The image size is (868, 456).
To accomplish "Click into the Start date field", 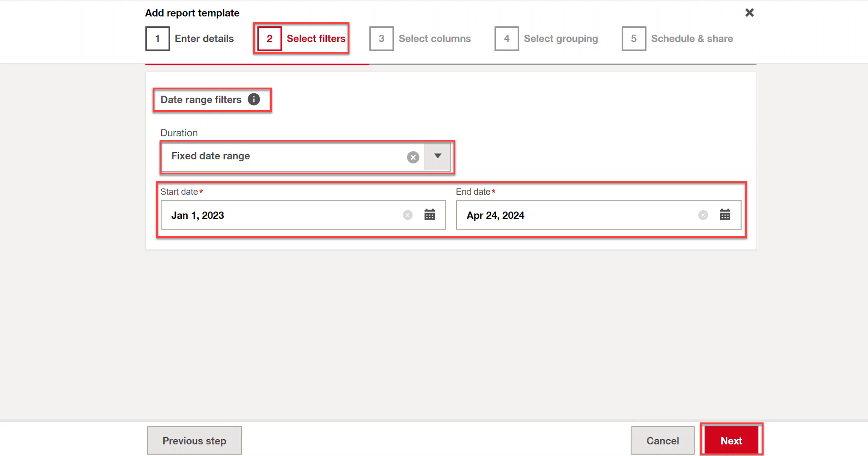I will coord(303,215).
